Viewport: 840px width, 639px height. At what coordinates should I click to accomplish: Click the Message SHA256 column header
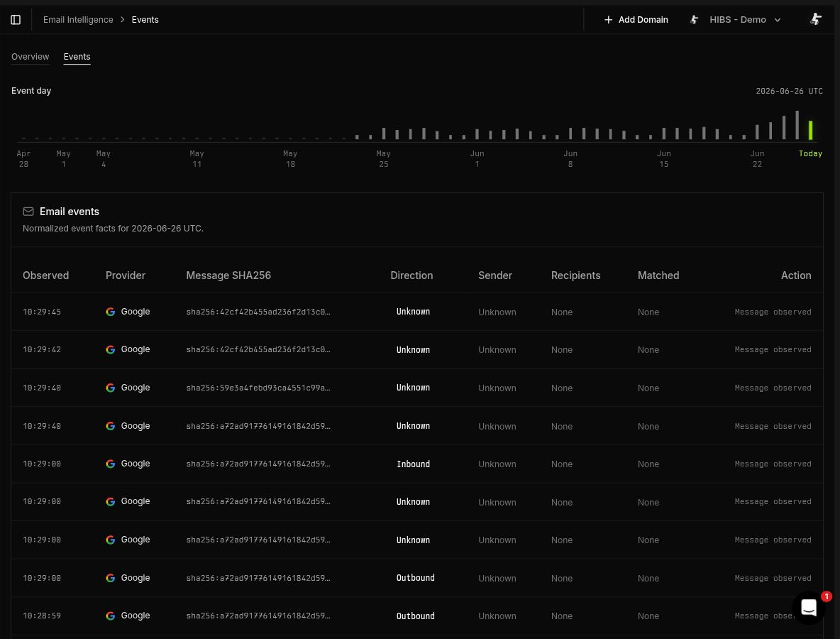click(x=228, y=275)
